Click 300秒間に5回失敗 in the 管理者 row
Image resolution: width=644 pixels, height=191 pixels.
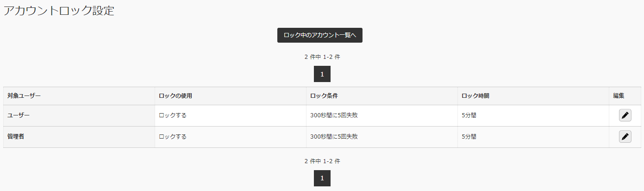coord(334,137)
